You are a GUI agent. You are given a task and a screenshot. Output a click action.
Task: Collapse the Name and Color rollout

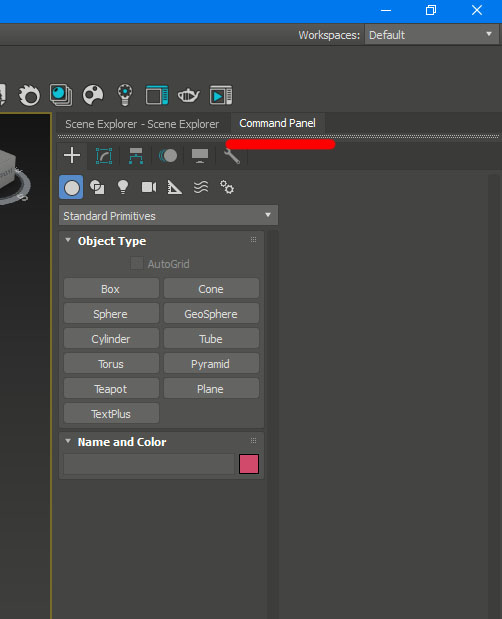tap(68, 441)
